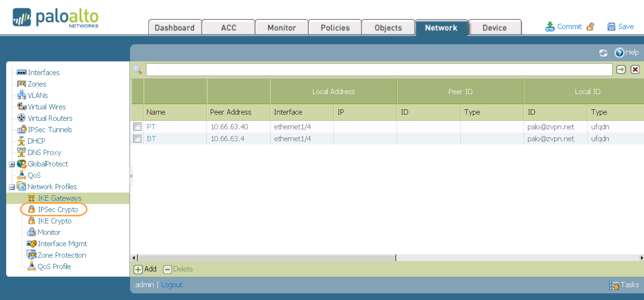
Task: Open Help via the question mark icon
Action: [619, 53]
